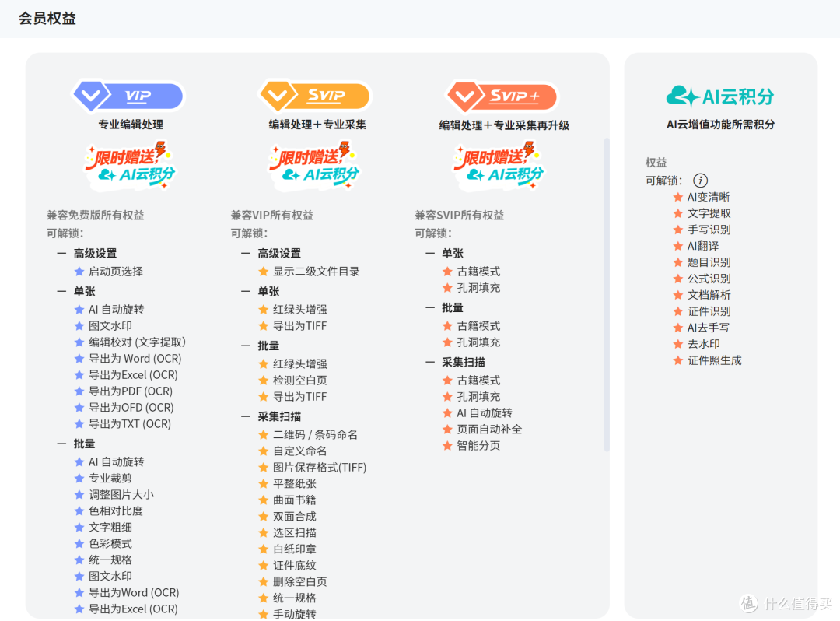Click the 兼容VIP所有权益 text
Screen dimensions: 840x621
click(272, 216)
